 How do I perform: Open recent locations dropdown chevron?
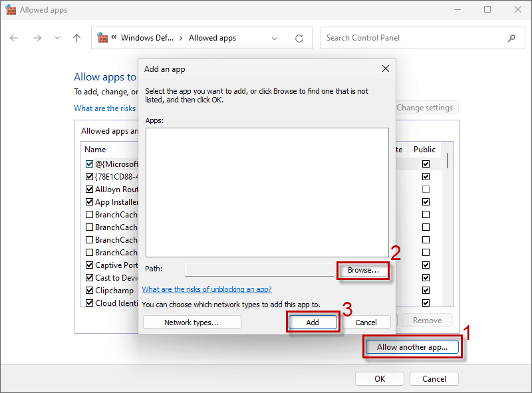(57, 38)
